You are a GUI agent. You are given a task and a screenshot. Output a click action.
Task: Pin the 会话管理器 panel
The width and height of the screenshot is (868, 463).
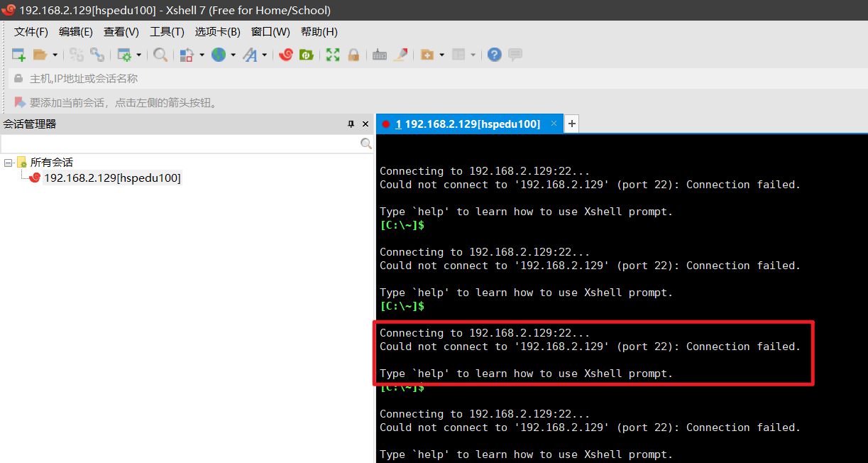pyautogui.click(x=351, y=124)
